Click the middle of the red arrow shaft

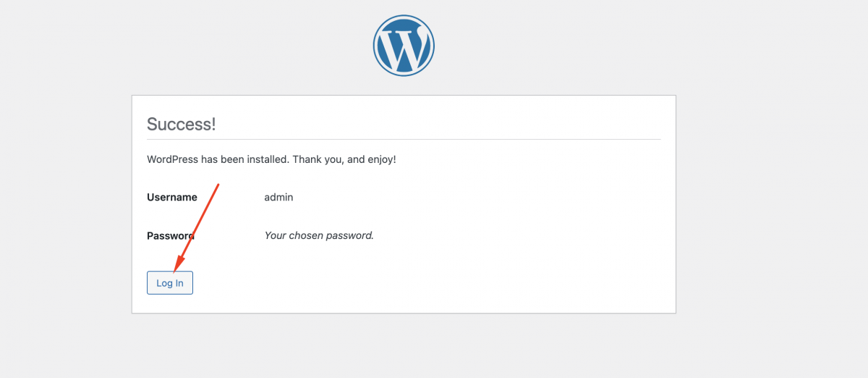[x=197, y=228]
